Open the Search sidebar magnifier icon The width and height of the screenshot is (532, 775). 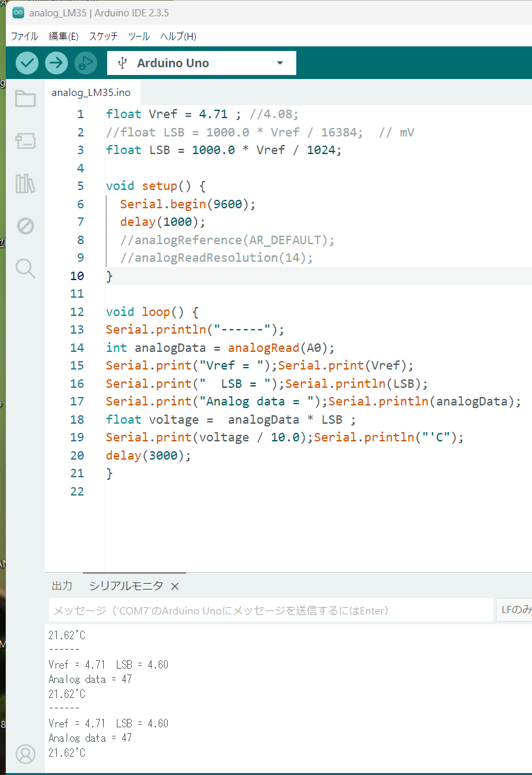pos(25,268)
